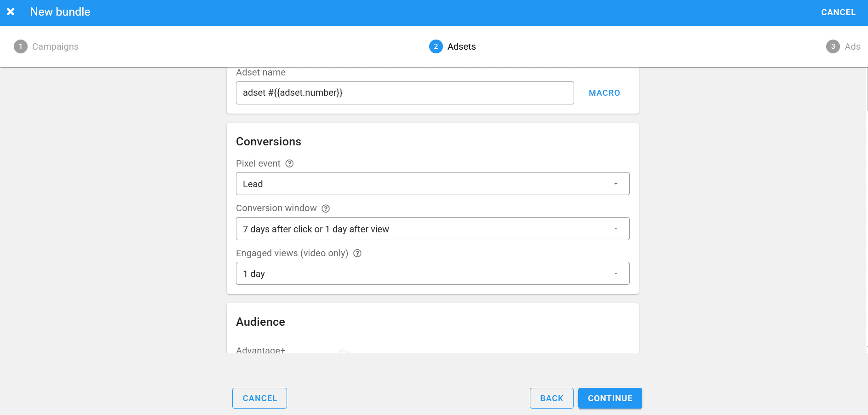The image size is (868, 415).
Task: Open the Engaged views dropdown arrow
Action: pyautogui.click(x=615, y=274)
